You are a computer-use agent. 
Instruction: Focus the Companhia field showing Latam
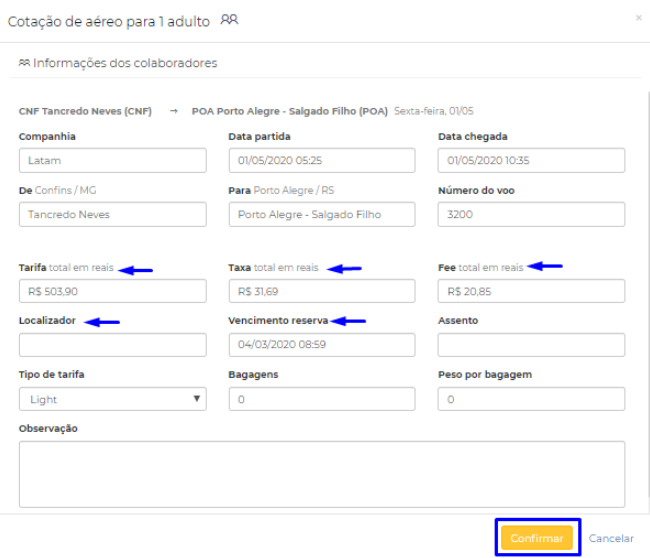(x=113, y=160)
